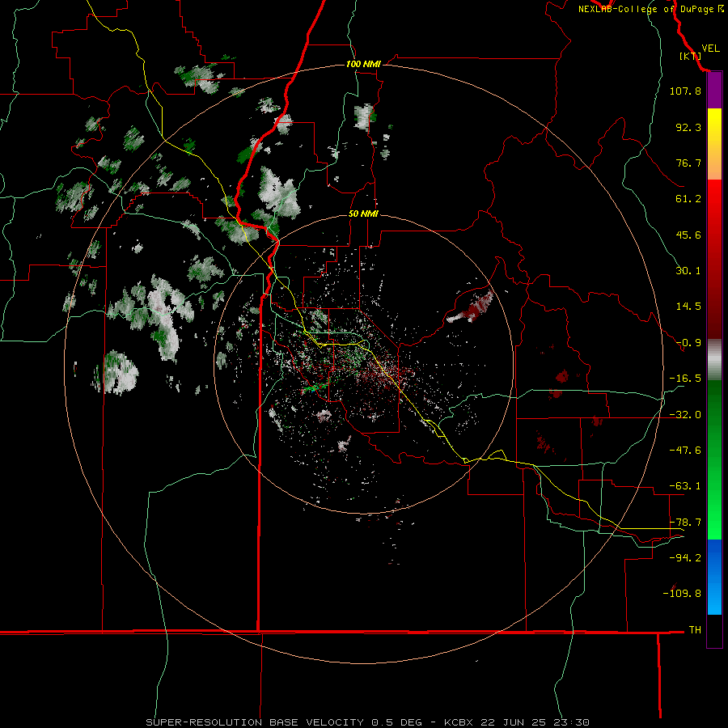Click the [KT] units label
Image resolution: width=728 pixels, height=728 pixels.
[690, 56]
